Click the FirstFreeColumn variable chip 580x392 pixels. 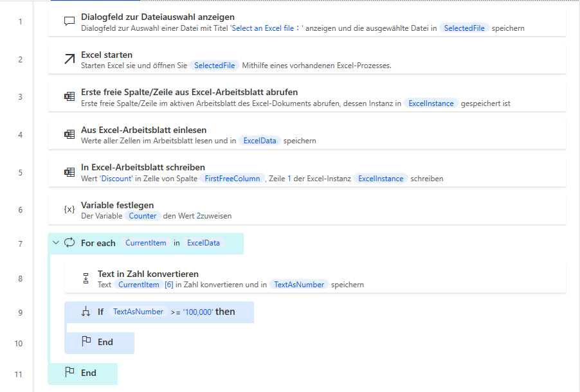[233, 179]
